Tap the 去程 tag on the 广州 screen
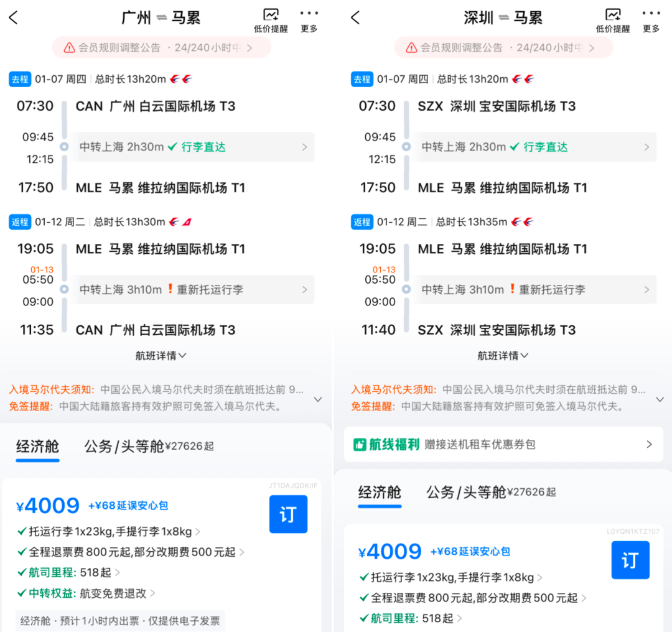Viewport: 672px width, 632px height. coord(20,79)
